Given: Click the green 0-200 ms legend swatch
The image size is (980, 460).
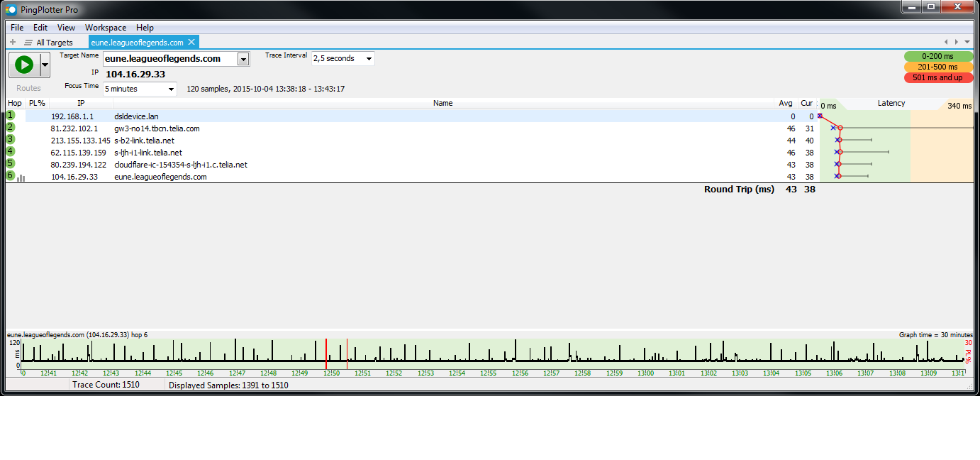Looking at the screenshot, I should coord(937,56).
